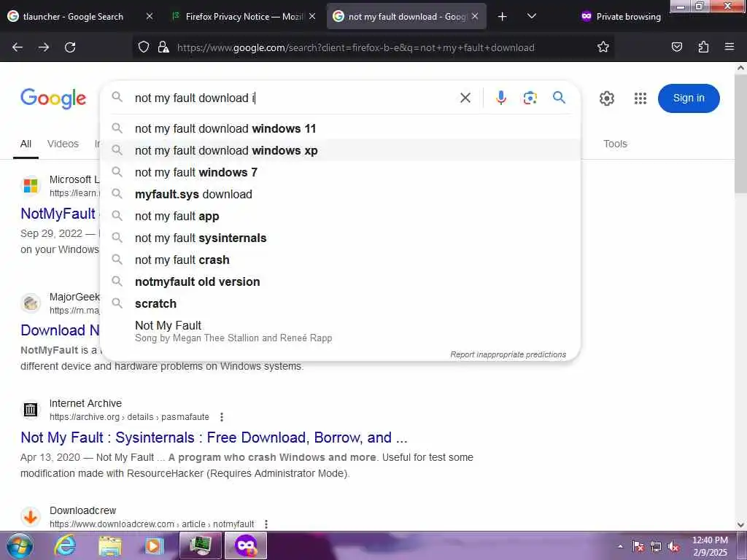Search by image with the camera lens icon
The image size is (747, 560).
[x=530, y=98]
